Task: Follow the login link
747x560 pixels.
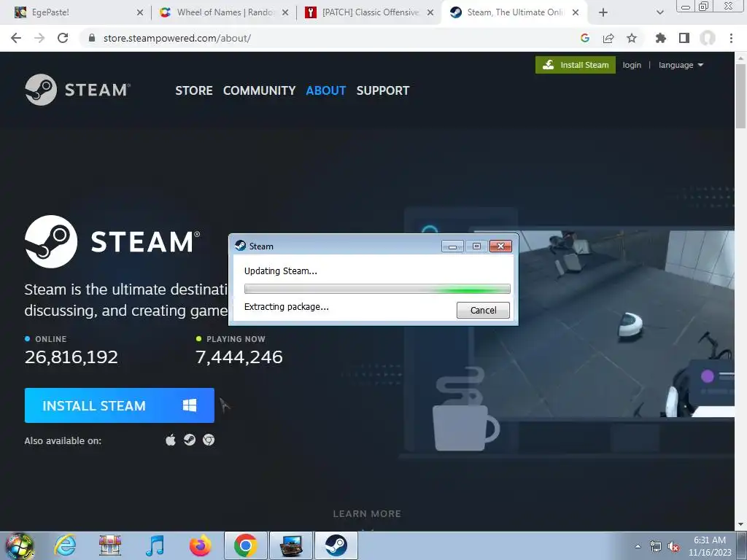Action: (x=632, y=65)
